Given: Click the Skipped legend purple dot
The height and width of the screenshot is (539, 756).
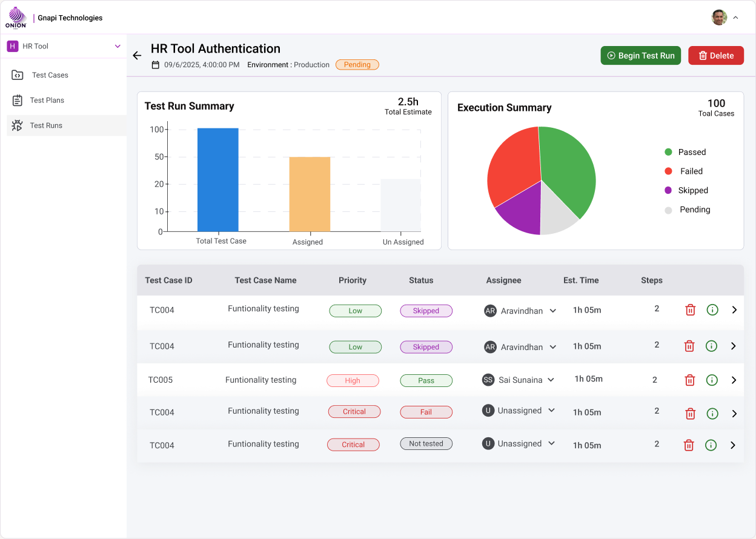Looking at the screenshot, I should [668, 190].
